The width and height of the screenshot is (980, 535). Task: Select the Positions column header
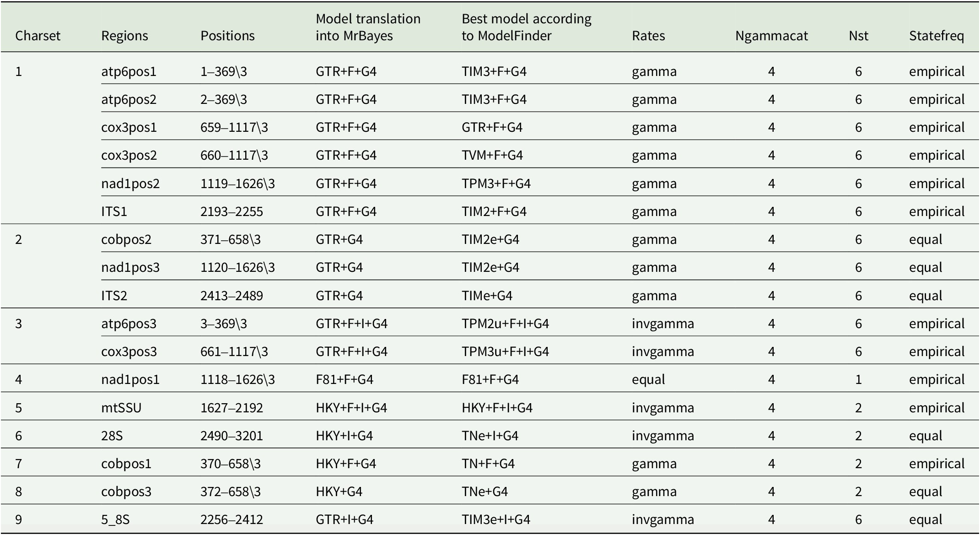227,36
